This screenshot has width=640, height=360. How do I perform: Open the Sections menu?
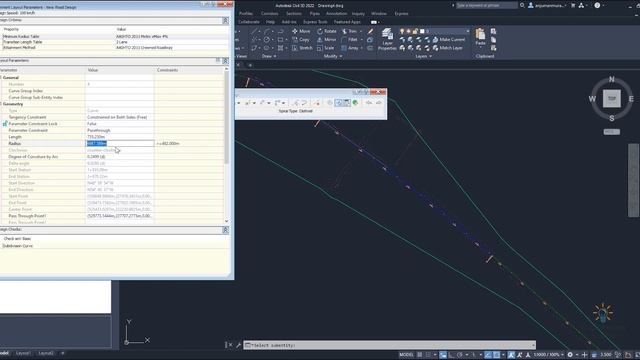[x=293, y=13]
